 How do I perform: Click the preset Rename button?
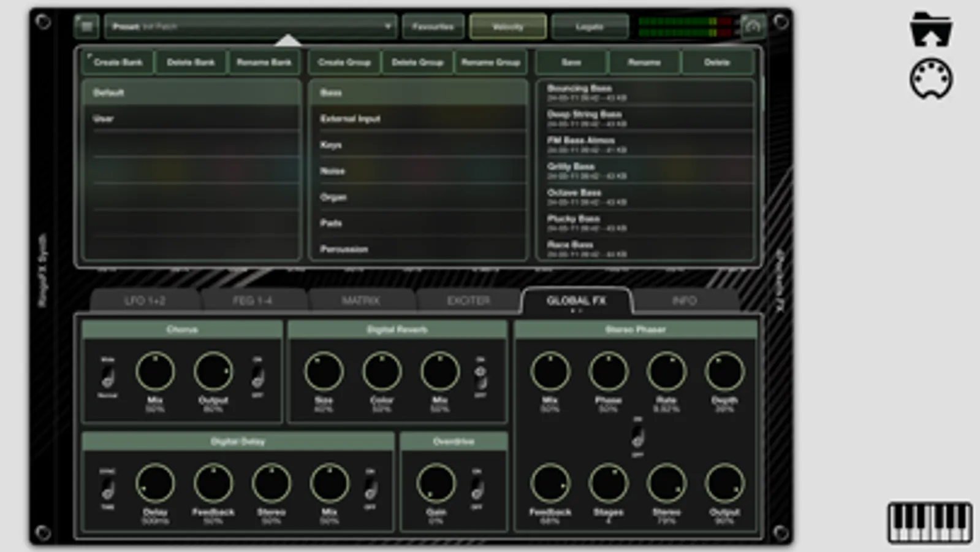coord(644,62)
